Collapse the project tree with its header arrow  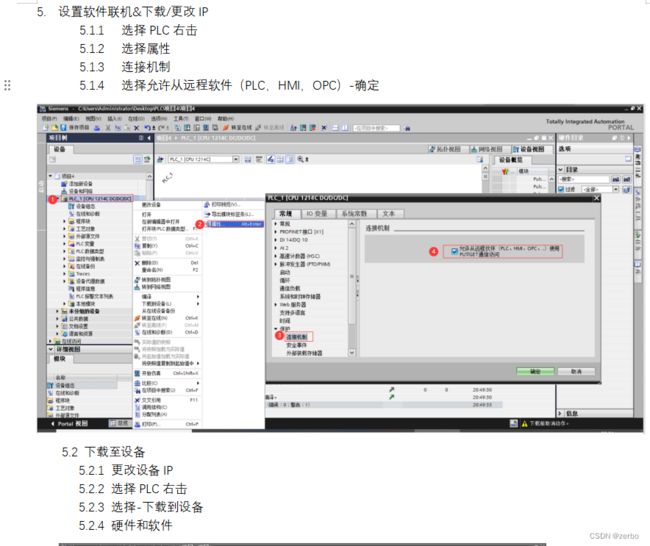click(x=149, y=138)
